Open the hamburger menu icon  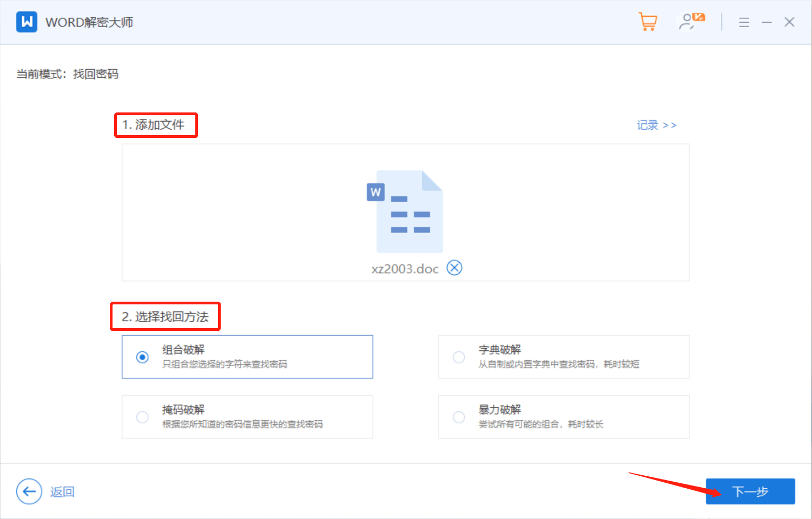click(744, 22)
